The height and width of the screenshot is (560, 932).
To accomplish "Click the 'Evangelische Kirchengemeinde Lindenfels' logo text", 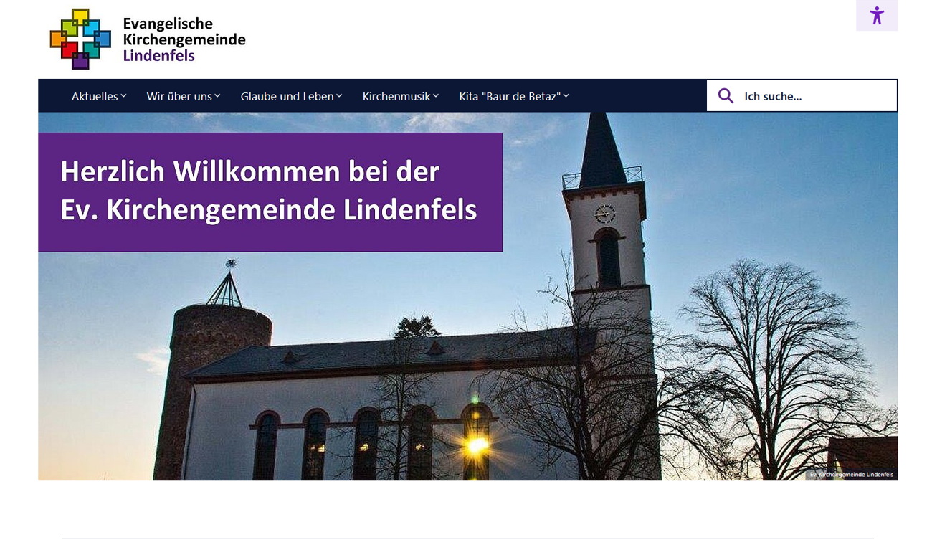I will point(184,39).
